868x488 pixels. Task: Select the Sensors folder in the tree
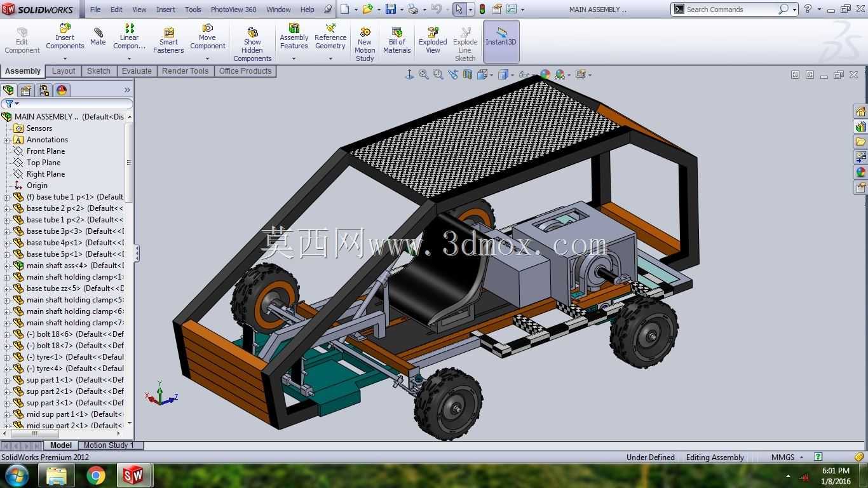(39, 128)
